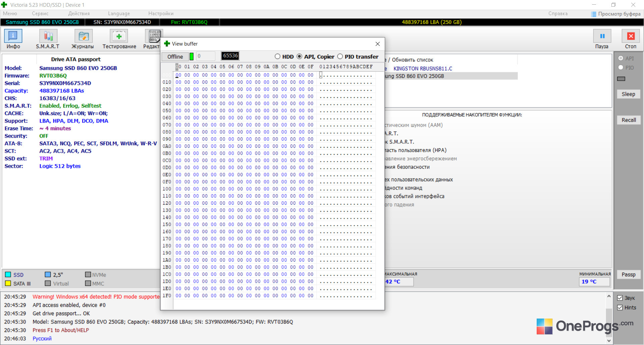Click the Erase Time value ~ 4 minutes
Image resolution: width=644 pixels, height=345 pixels.
click(x=55, y=128)
